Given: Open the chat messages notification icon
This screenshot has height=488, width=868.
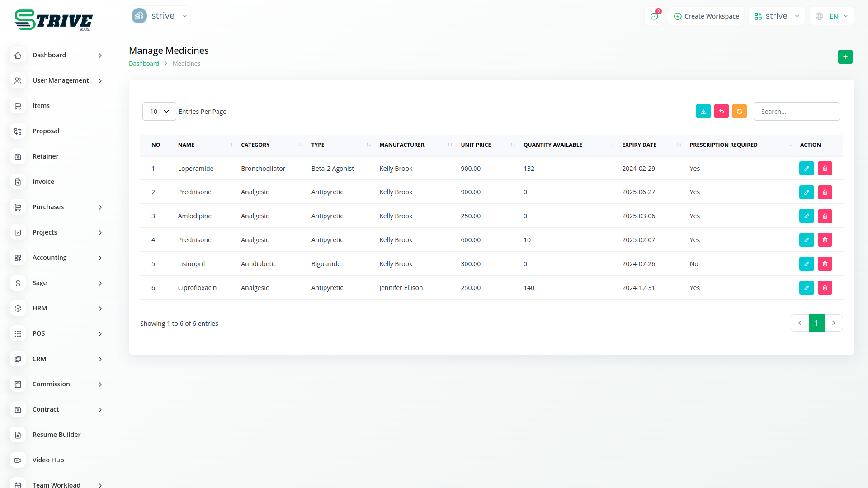Looking at the screenshot, I should pos(654,16).
